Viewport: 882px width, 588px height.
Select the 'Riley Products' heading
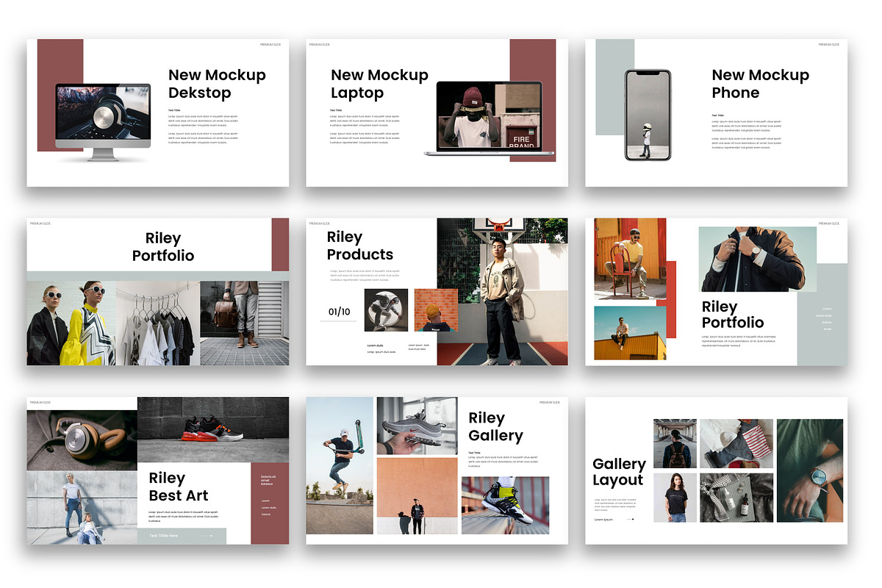point(360,246)
